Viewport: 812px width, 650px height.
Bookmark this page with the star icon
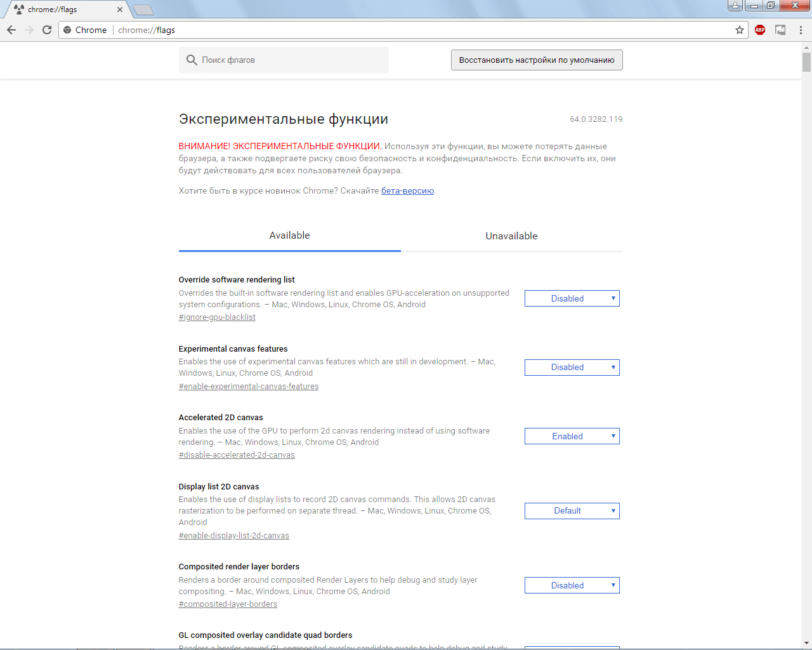click(740, 30)
